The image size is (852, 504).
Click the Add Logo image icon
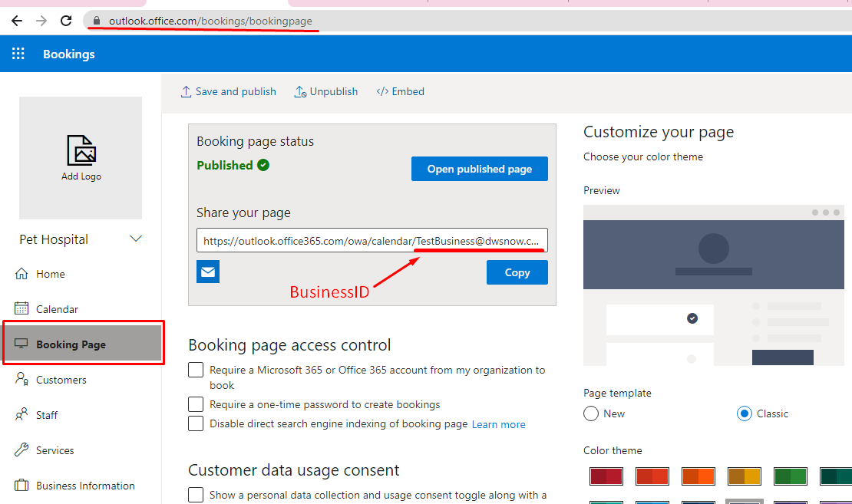pyautogui.click(x=81, y=150)
